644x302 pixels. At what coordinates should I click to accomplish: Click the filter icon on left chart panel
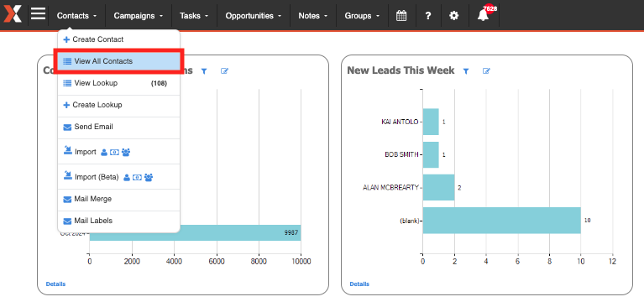tap(204, 71)
